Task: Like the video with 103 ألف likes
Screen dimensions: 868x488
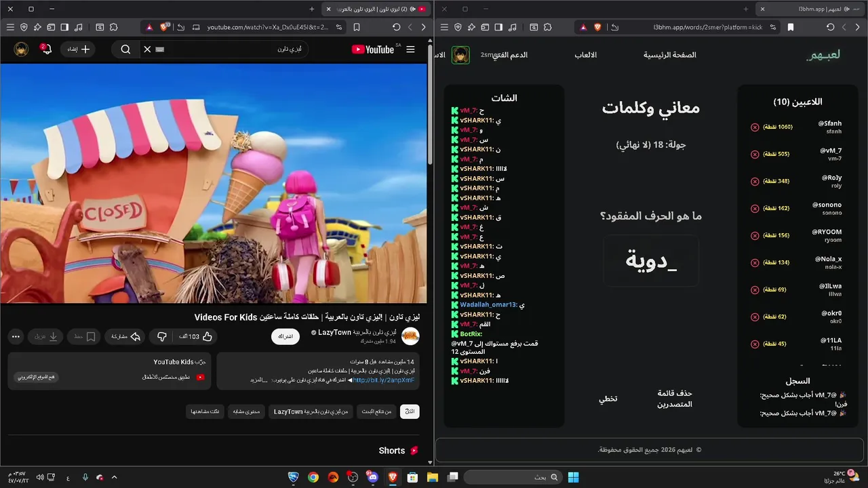Action: click(195, 336)
